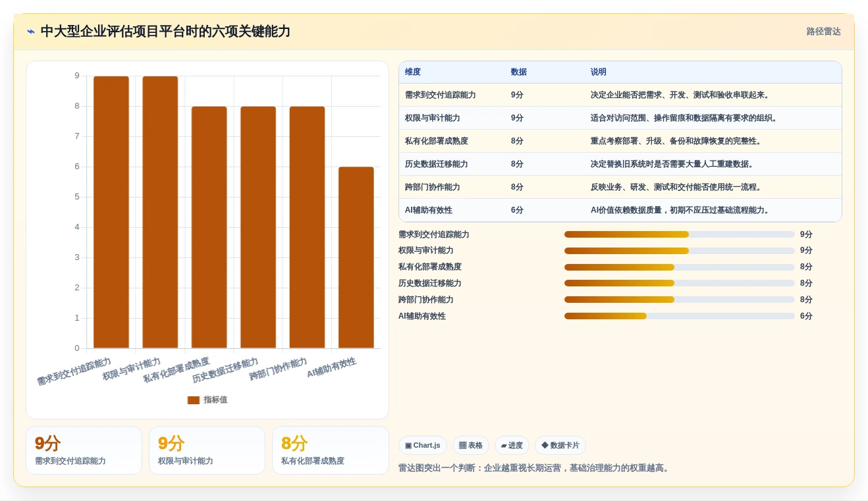868x501 pixels.
Task: Click description 反映业务、研发、测试和交付能否使用统一流程
Action: tap(676, 187)
